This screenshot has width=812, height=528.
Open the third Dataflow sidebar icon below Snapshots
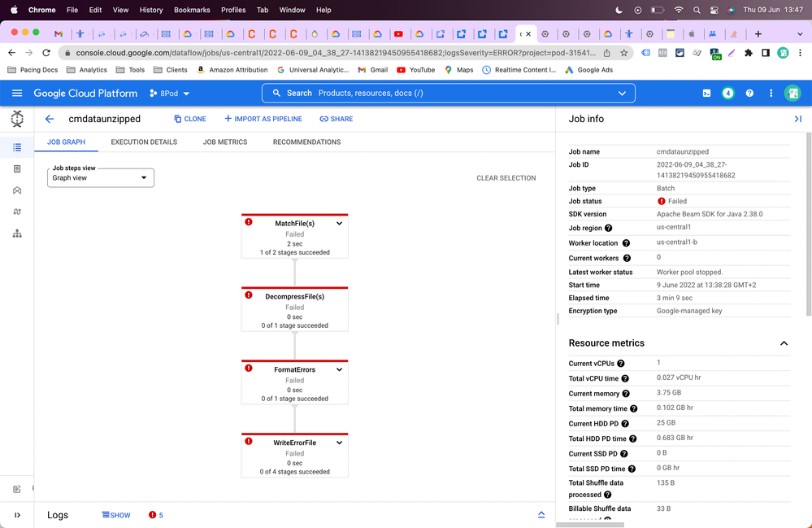[17, 190]
